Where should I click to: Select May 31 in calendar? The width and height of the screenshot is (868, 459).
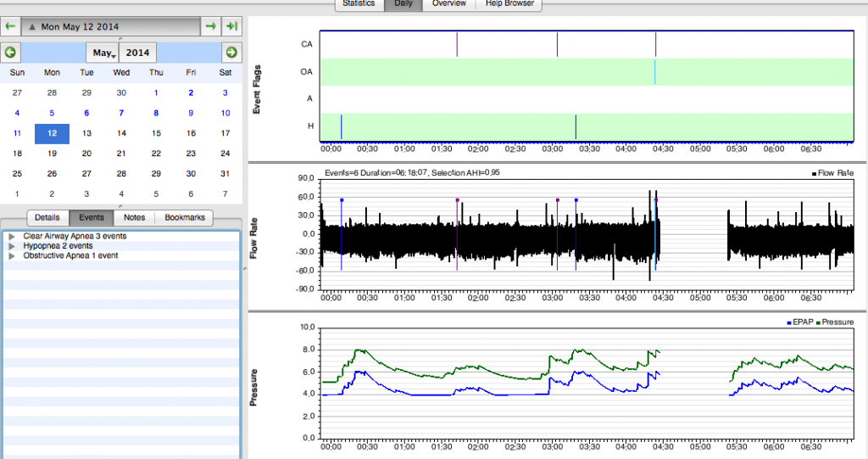[225, 174]
